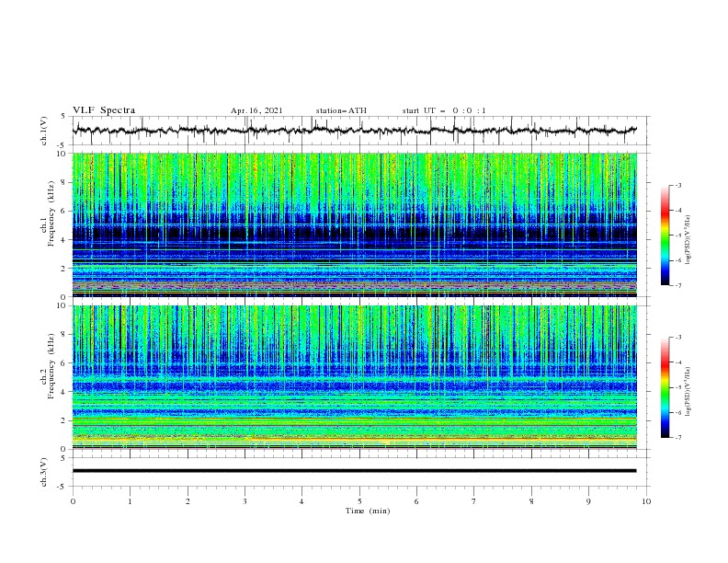Click the "10" tick on the time axis
728x563 pixels.
(646, 501)
